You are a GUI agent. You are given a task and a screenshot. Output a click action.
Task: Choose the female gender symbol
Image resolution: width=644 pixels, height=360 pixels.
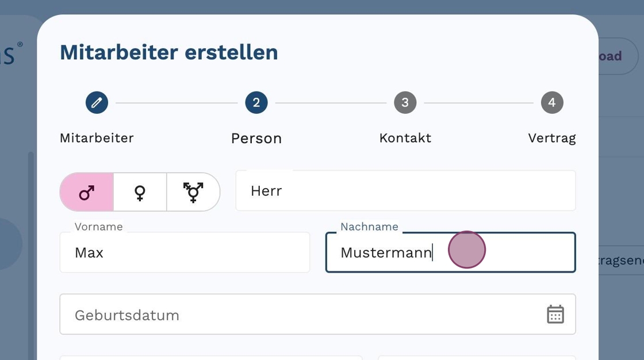pyautogui.click(x=140, y=192)
